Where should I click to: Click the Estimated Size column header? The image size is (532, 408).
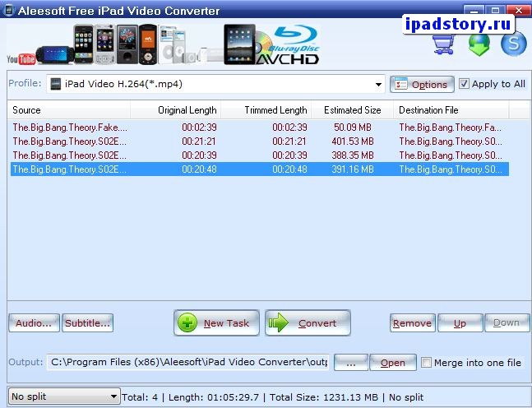click(x=353, y=110)
